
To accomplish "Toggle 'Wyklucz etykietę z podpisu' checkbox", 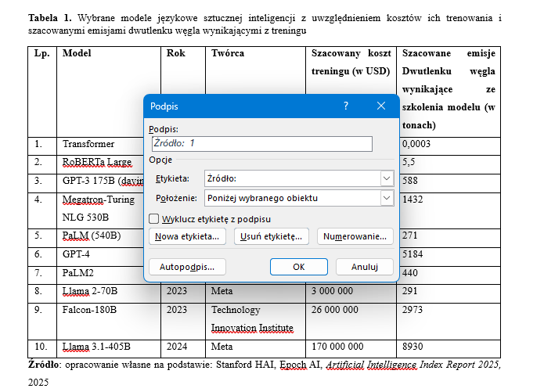I will point(154,218).
